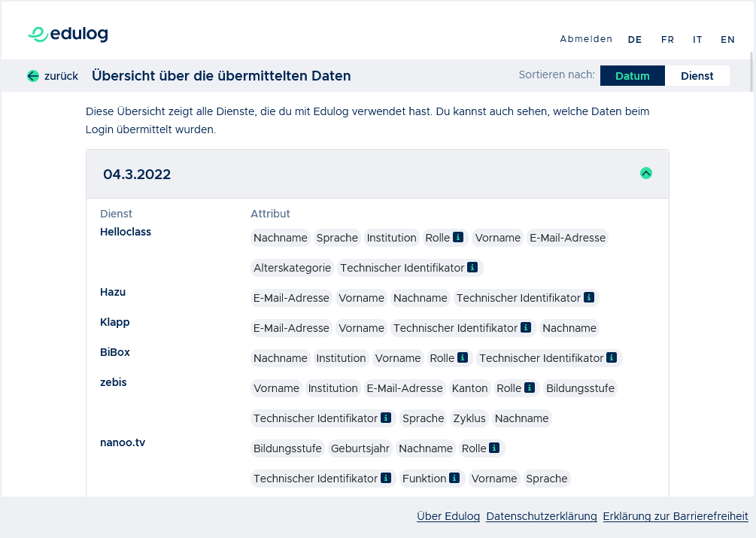Open info icon on nanoo.tv Funktion

pyautogui.click(x=454, y=478)
